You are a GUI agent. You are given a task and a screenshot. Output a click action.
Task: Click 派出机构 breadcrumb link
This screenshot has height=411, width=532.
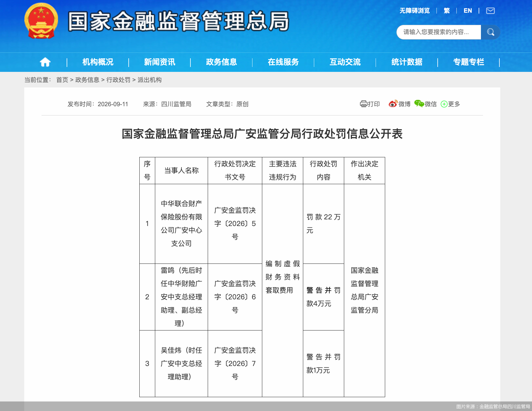[149, 80]
